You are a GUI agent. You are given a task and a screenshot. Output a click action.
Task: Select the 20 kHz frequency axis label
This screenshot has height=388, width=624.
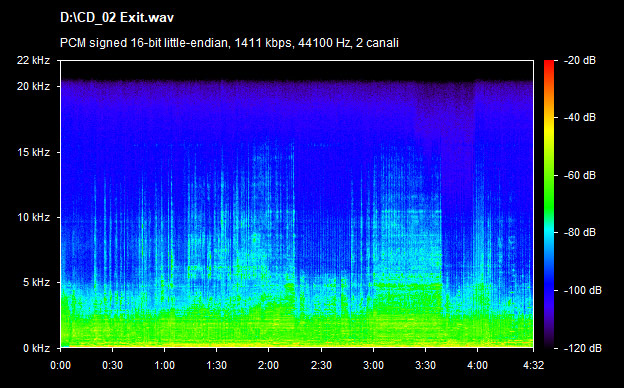33,86
